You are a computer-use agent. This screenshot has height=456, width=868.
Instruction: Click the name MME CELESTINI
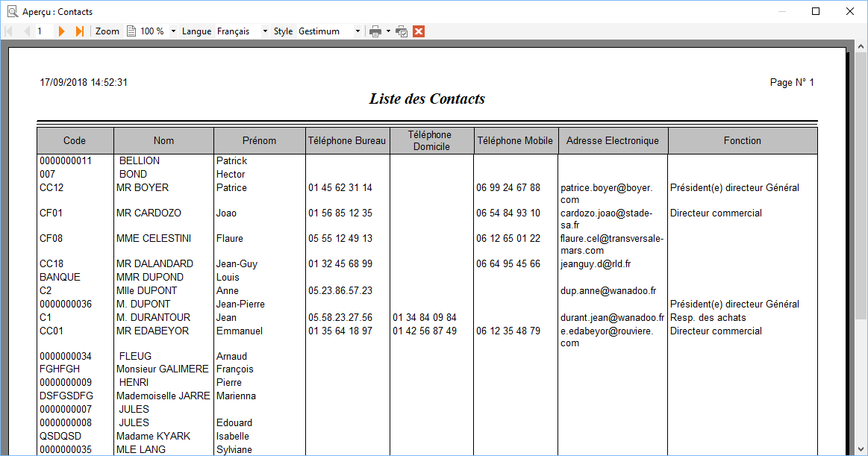coord(153,239)
